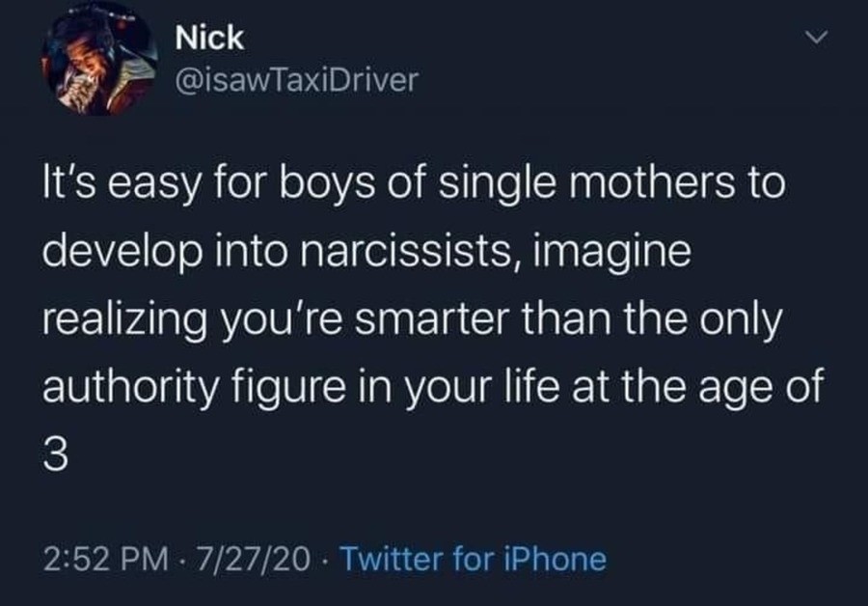Click the word life in the tweet
Image resolution: width=868 pixels, height=606 pixels.
tap(515, 389)
